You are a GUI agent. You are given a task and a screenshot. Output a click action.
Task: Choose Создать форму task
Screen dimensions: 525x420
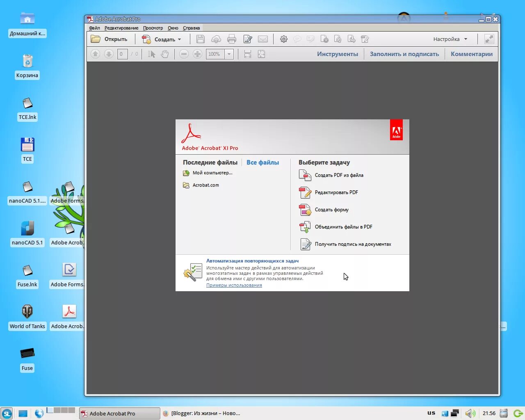[324, 210]
